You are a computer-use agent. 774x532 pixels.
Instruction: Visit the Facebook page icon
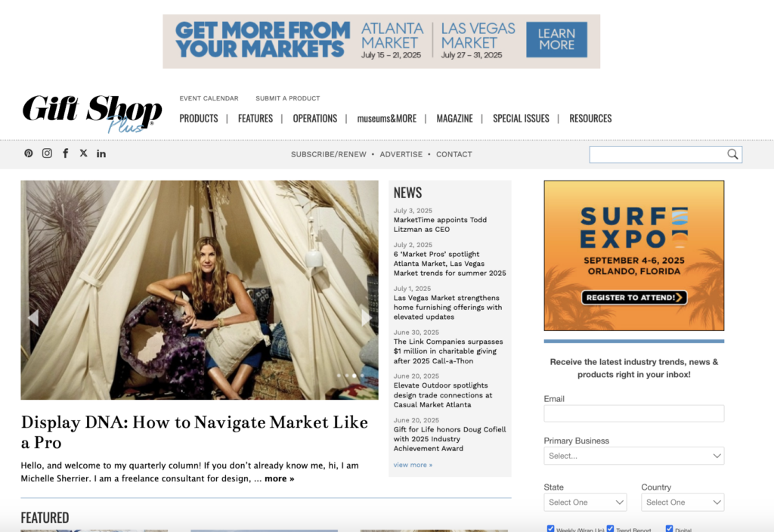(x=65, y=153)
